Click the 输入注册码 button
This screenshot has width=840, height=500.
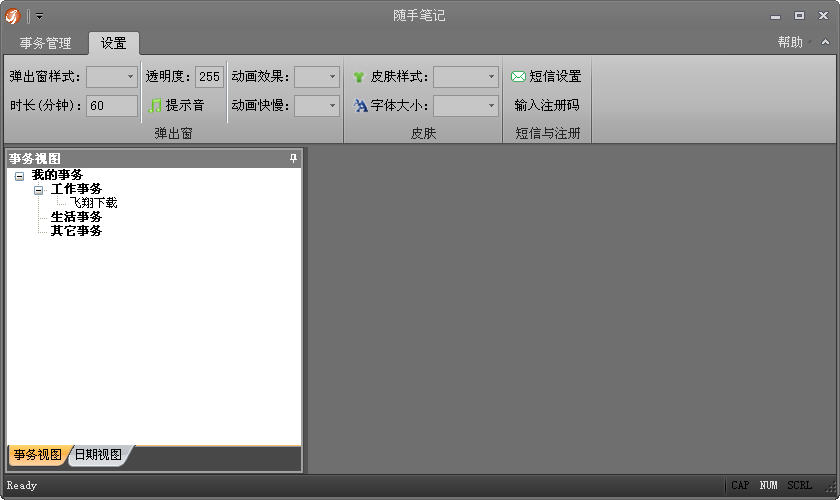547,105
